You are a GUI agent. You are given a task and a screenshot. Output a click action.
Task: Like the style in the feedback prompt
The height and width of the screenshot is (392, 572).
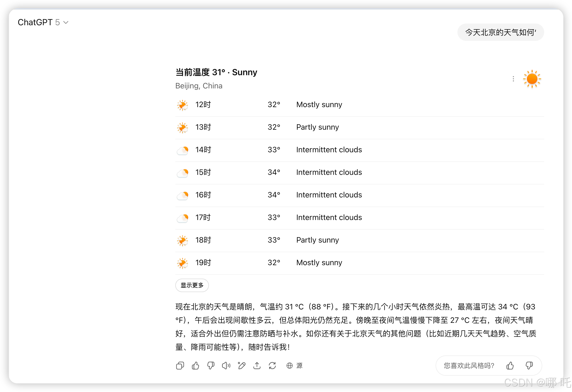coord(510,366)
